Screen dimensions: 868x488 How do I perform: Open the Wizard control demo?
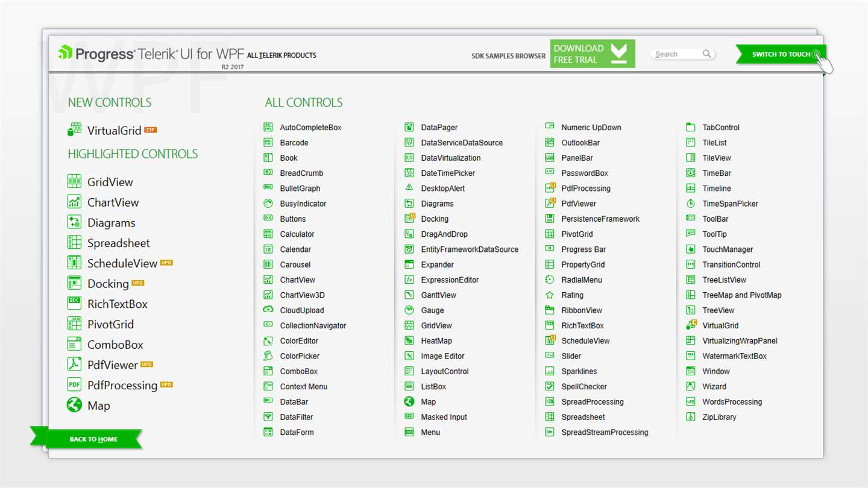[714, 386]
